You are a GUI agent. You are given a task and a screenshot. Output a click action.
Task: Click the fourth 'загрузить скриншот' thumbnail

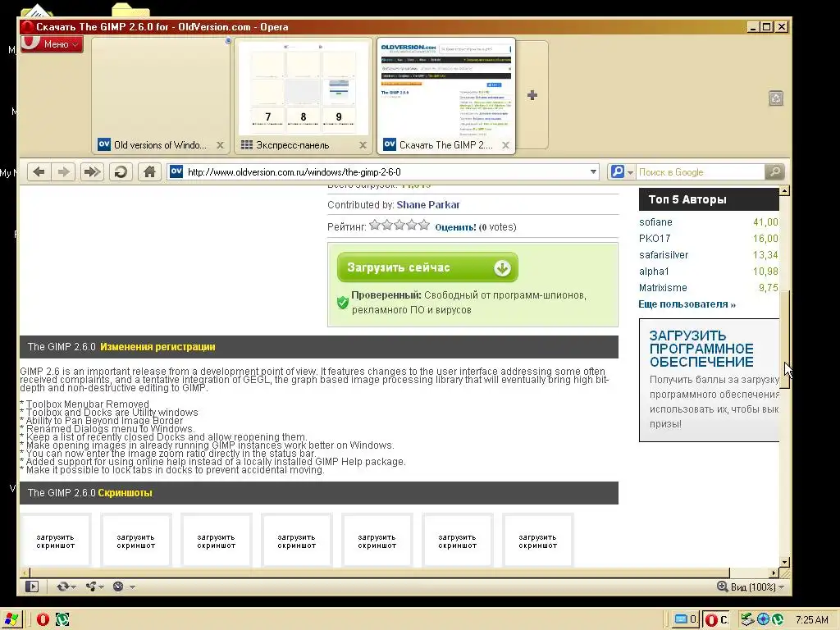(x=297, y=541)
